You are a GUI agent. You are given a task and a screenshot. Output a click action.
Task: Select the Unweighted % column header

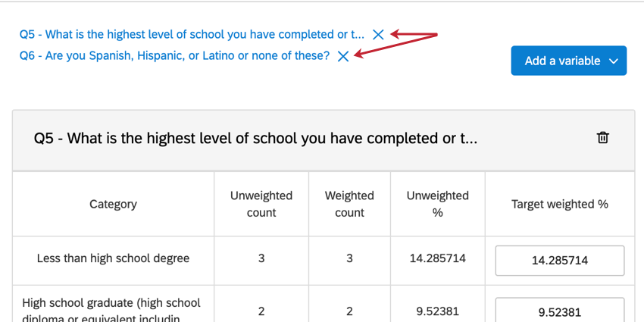point(437,204)
